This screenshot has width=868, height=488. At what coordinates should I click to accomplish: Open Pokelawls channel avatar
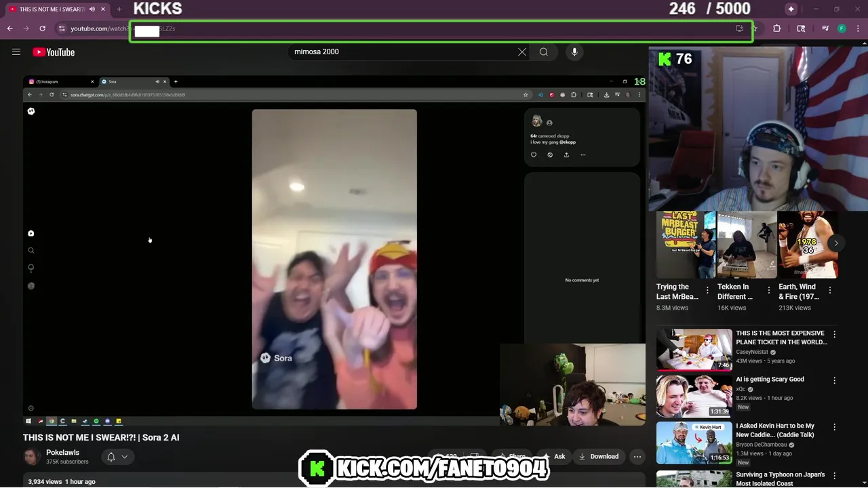pos(31,457)
